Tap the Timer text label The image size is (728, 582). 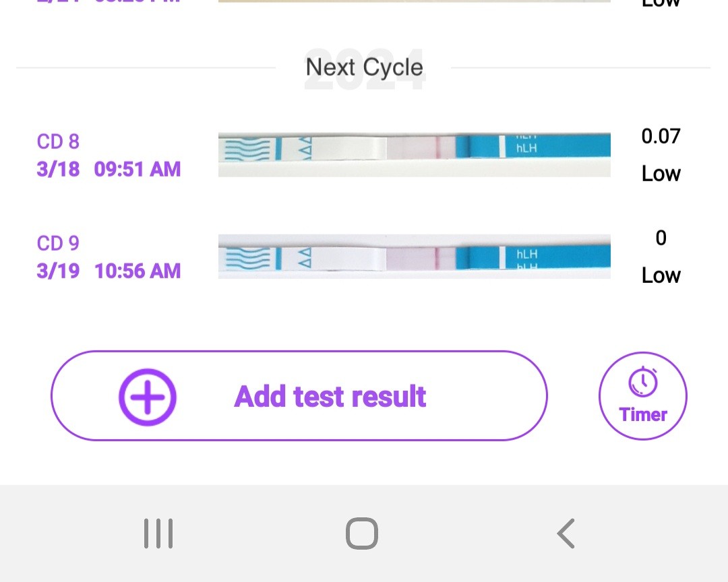coord(643,414)
